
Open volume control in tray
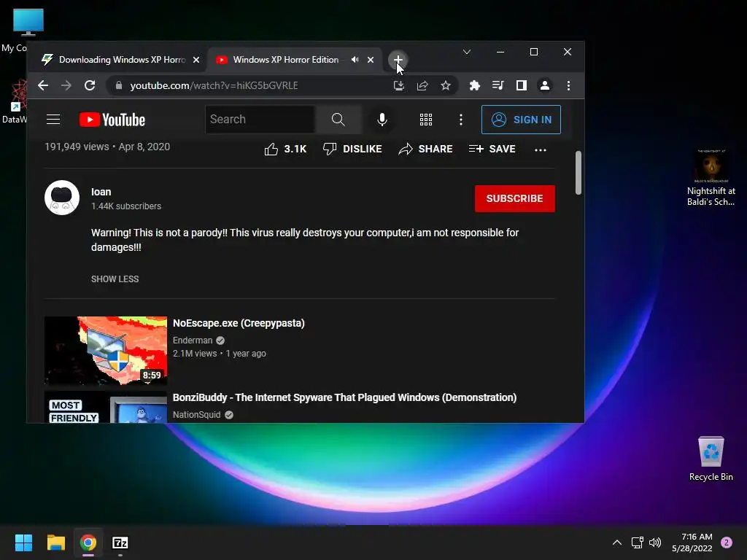point(655,542)
